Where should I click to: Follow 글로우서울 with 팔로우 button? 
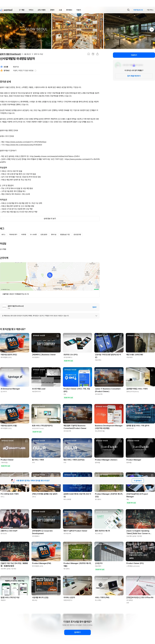94,307
